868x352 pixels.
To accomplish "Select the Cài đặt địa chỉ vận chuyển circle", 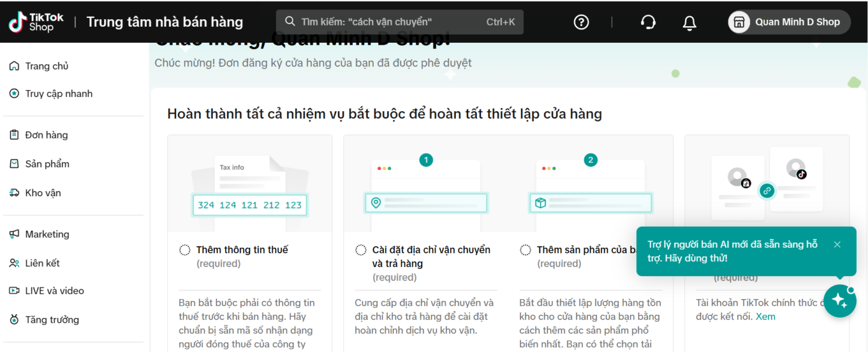I will tap(361, 250).
